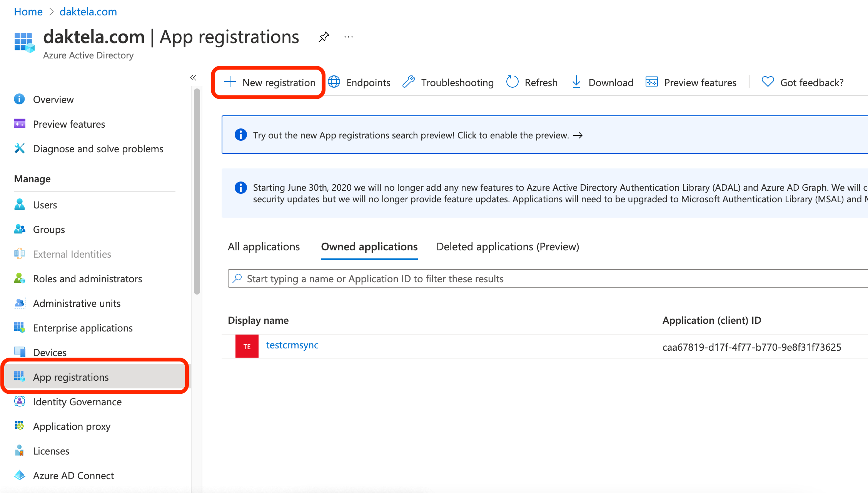Refresh the app registrations list

[x=532, y=82]
